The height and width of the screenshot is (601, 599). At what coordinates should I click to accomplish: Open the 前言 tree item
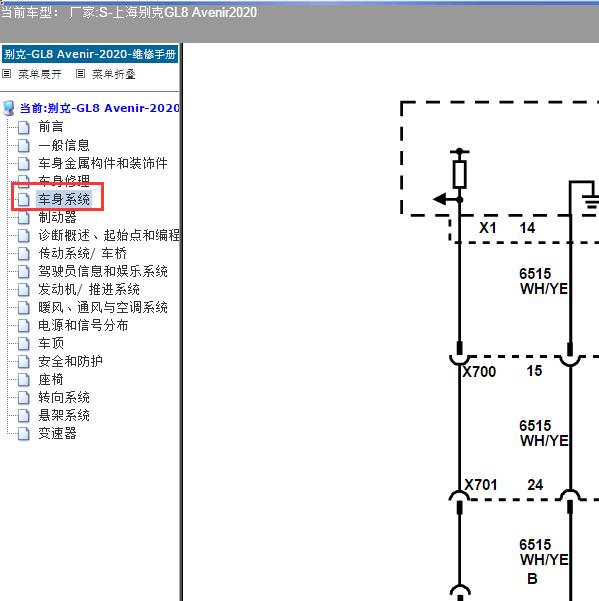(x=51, y=126)
